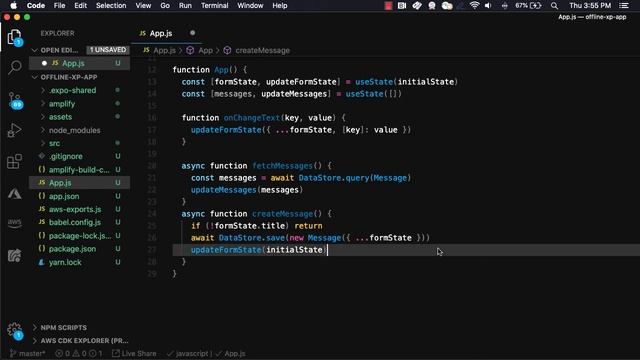Viewport: 640px width, 360px height.
Task: Click the Manage gear icon
Action: (15, 330)
